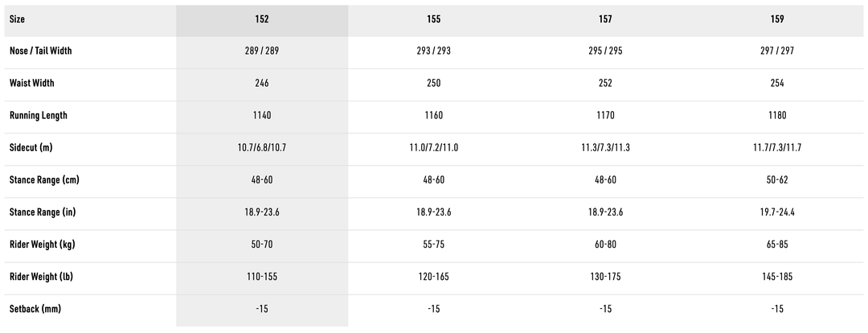Click the Size row label
868x333 pixels.
point(18,19)
